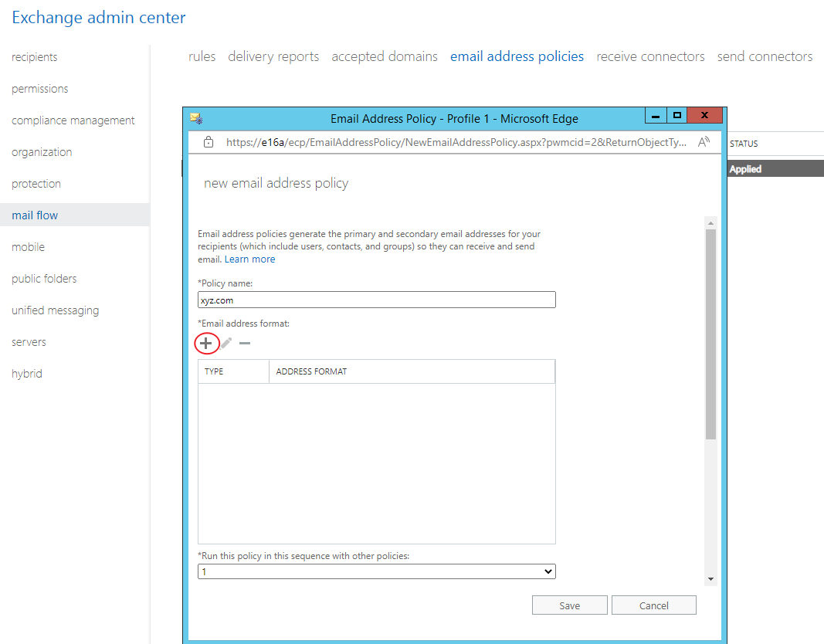
Task: Follow the Learn more link
Action: (x=249, y=259)
